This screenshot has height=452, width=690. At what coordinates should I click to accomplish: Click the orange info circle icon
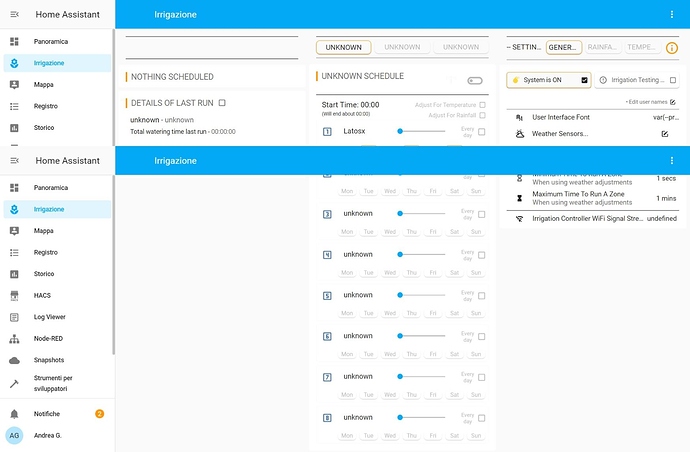pos(672,48)
